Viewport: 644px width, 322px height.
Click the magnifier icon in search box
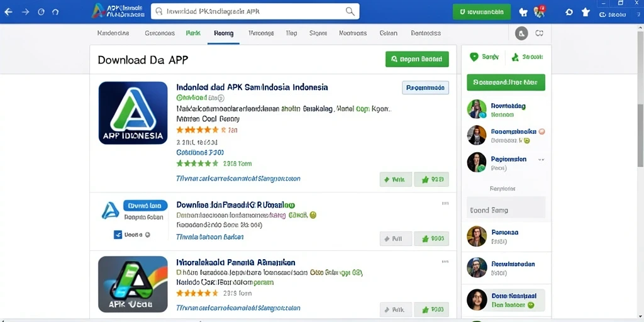coord(350,11)
